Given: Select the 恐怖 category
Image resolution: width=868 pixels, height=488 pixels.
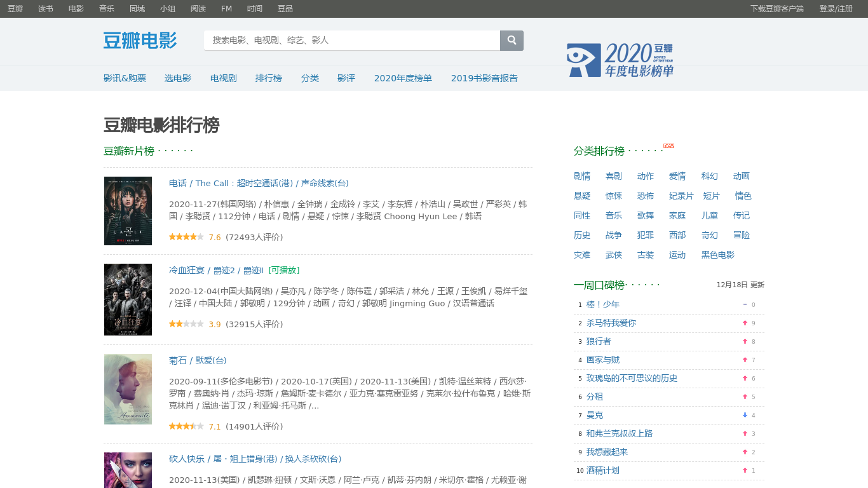Looking at the screenshot, I should click(x=646, y=196).
